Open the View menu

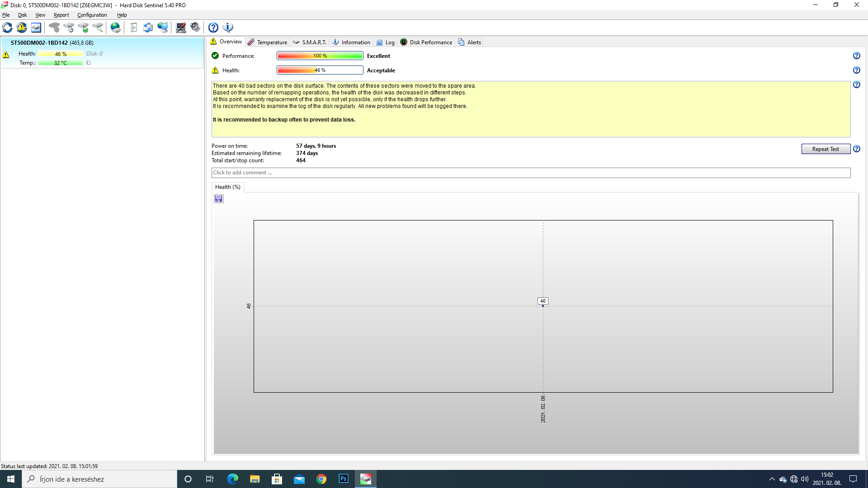coord(40,15)
